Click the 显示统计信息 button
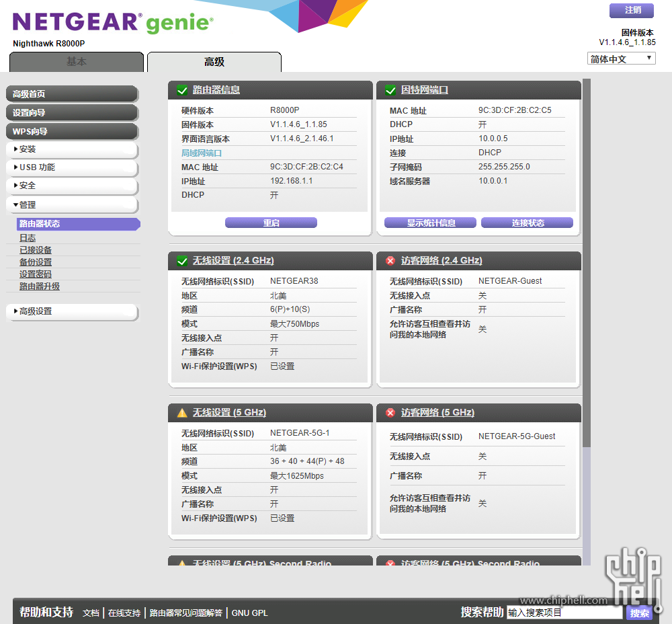Viewport: 672px width, 624px height. [x=430, y=223]
